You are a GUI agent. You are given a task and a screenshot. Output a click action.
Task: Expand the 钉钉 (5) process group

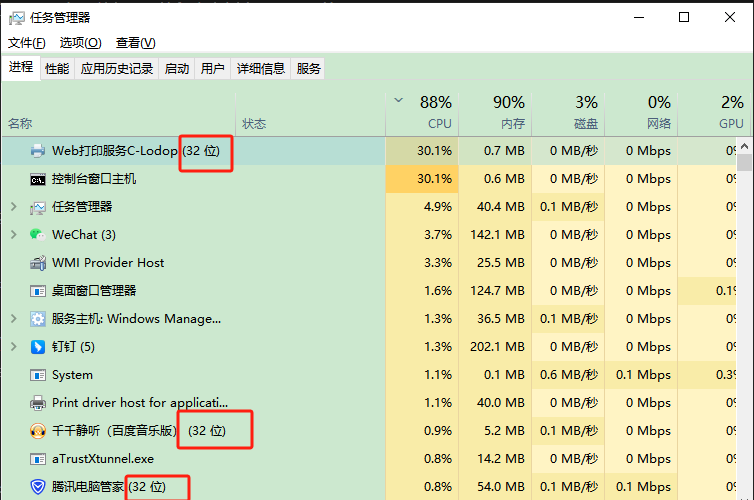pyautogui.click(x=14, y=346)
